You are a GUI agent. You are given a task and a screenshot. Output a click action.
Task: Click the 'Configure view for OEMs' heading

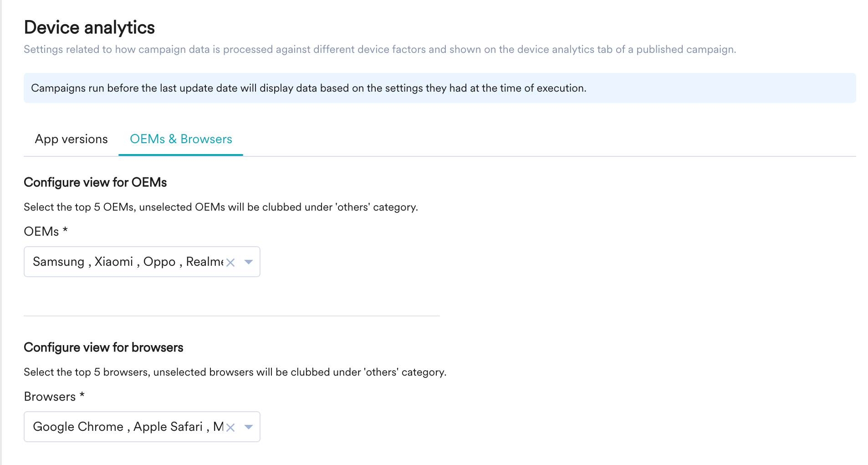(95, 182)
